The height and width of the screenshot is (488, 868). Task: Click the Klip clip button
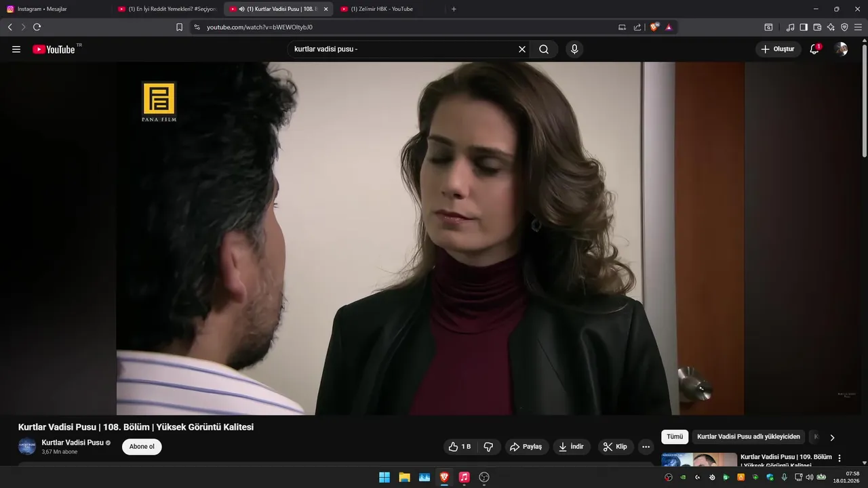615,447
